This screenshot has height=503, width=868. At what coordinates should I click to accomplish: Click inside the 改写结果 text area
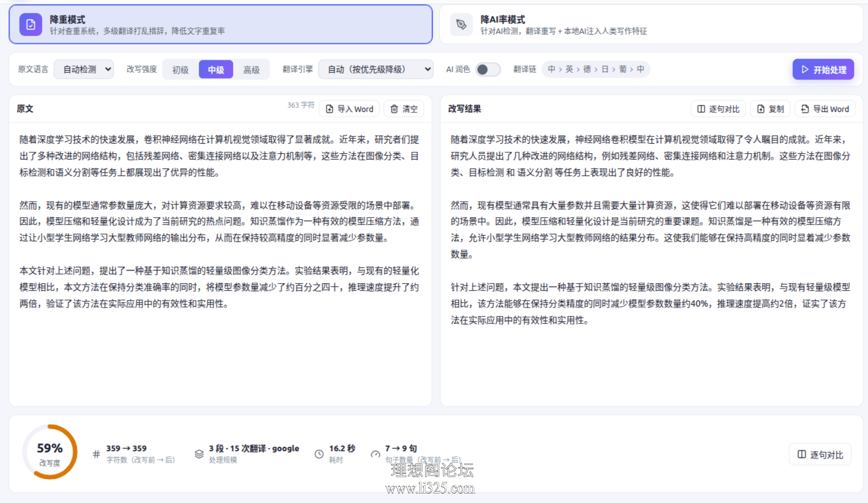click(x=651, y=264)
